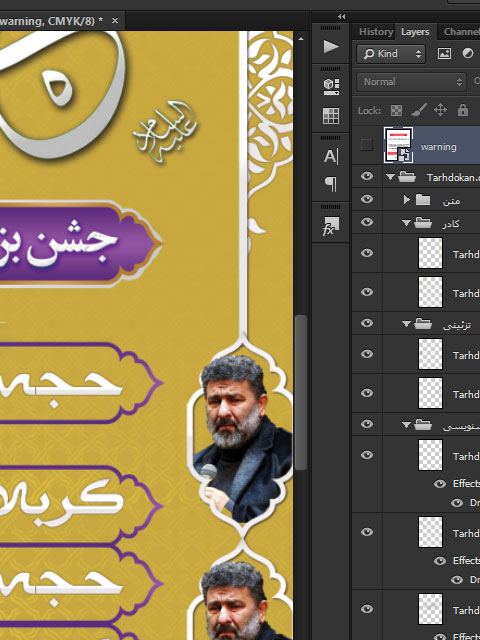Select the warning, CMYK/8 document tab
The width and height of the screenshot is (480, 640).
pos(51,20)
